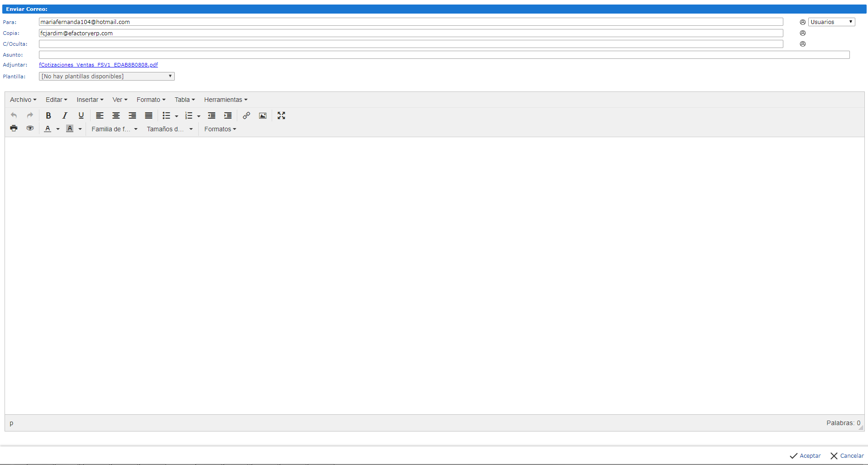Open the Herramientas menu
Viewport: 868px width, 465px height.
coord(225,100)
